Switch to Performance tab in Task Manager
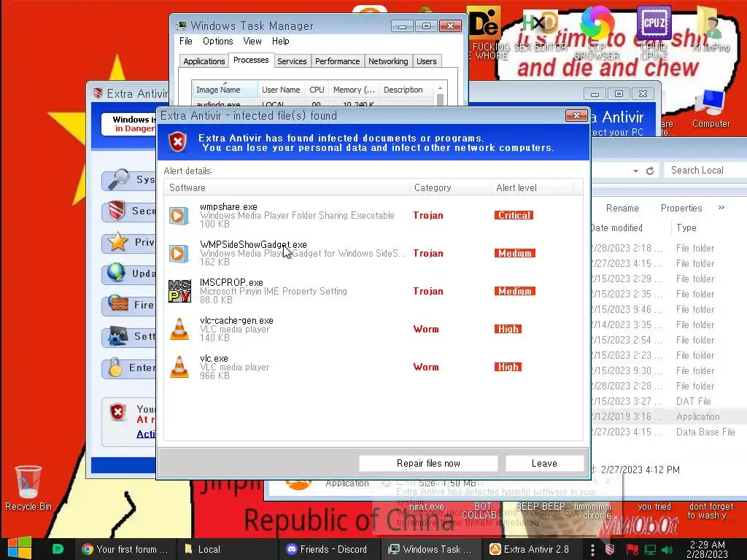 pyautogui.click(x=337, y=61)
